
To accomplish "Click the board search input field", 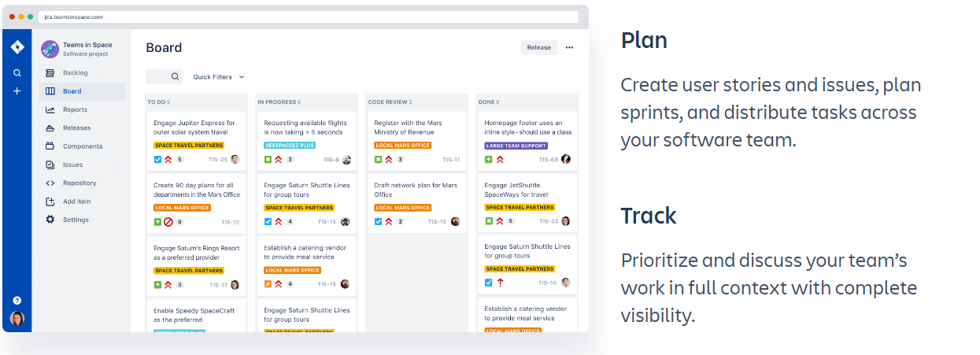I will pos(164,77).
